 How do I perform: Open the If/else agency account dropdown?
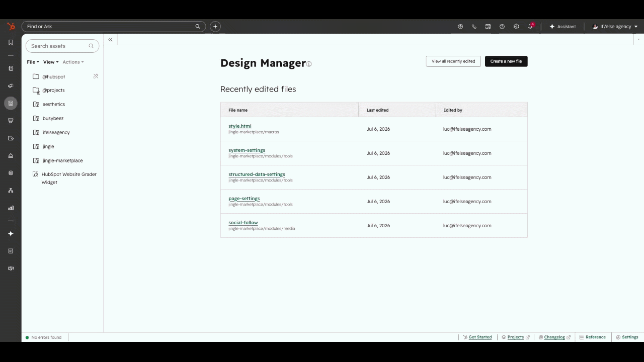[615, 27]
